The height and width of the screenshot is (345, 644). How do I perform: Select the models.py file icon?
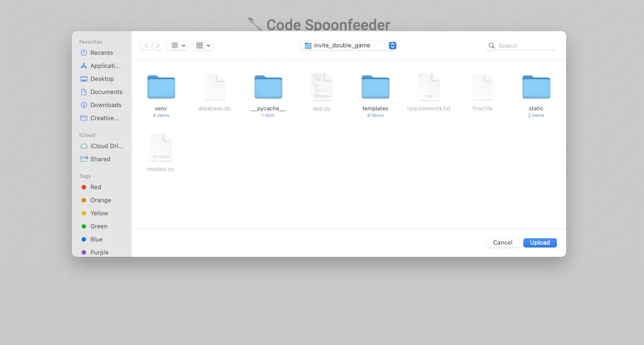click(x=161, y=147)
